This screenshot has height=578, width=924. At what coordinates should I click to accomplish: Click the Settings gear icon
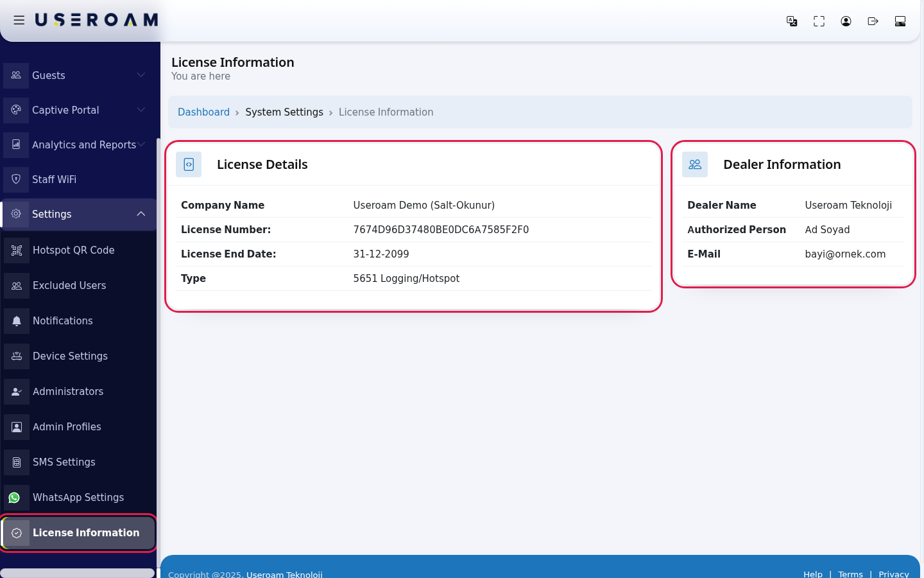[x=16, y=214]
